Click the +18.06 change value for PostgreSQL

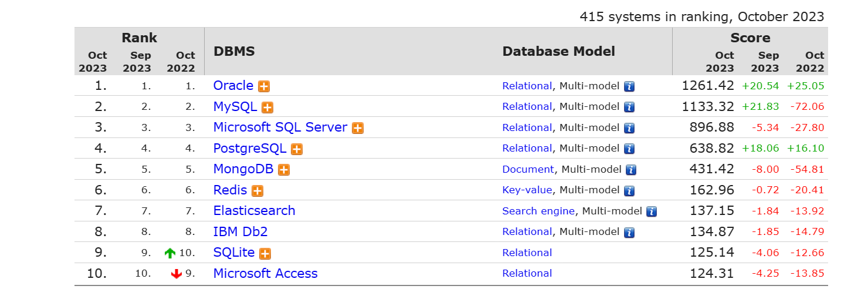click(x=761, y=149)
